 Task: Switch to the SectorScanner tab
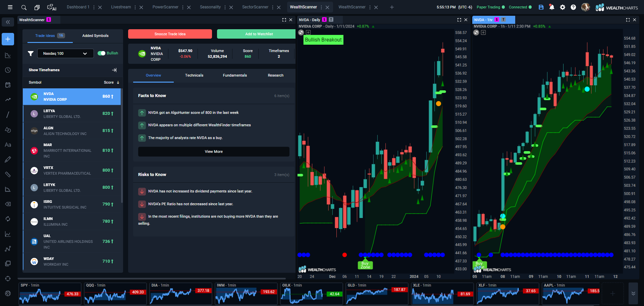pyautogui.click(x=255, y=7)
